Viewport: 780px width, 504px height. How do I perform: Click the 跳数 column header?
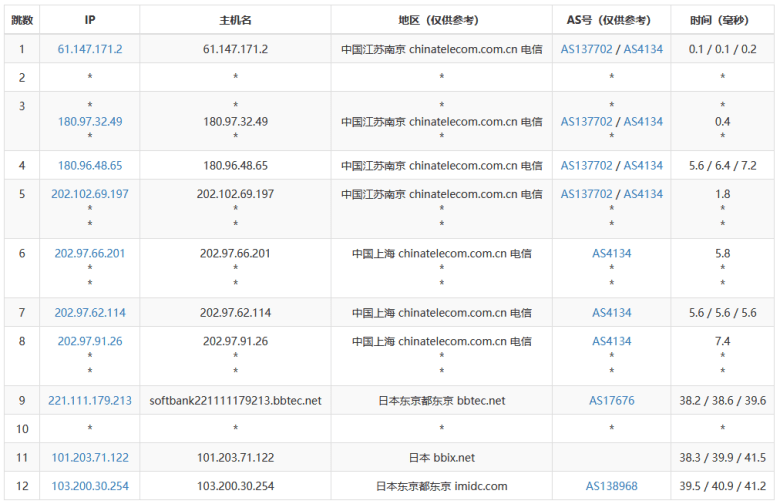click(22, 19)
